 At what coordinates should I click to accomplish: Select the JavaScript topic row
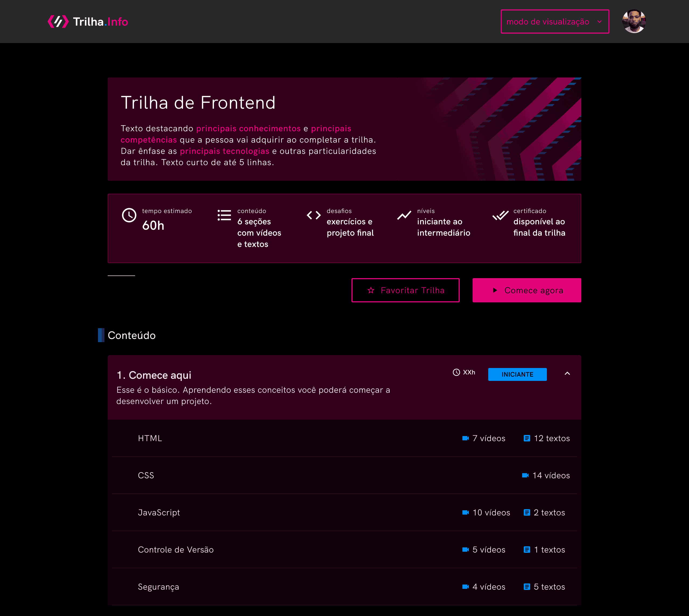point(159,512)
